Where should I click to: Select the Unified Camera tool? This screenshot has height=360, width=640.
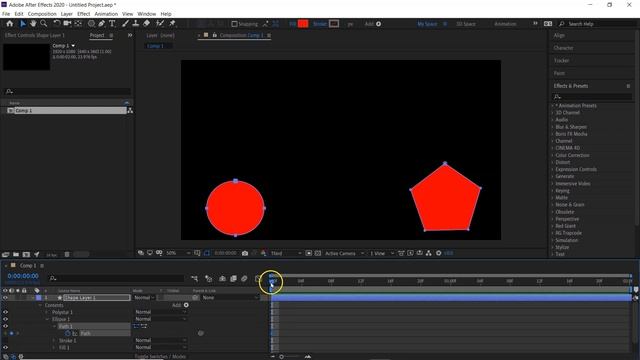pos(67,24)
